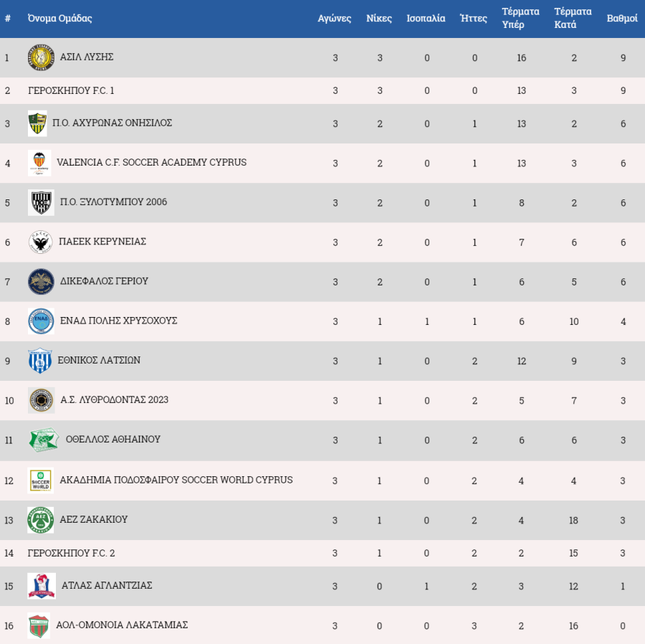Click the Soccer World Cyprus academy logo

pos(41,480)
